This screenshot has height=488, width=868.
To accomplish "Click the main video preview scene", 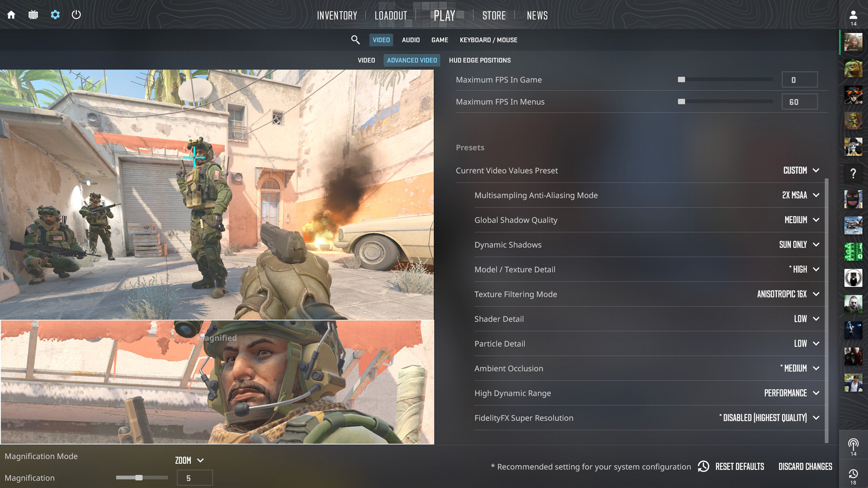I will tap(217, 195).
